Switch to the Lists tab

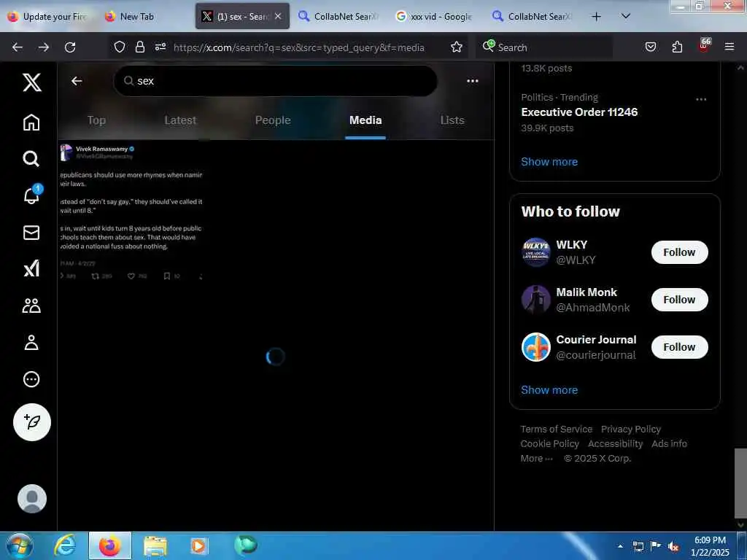(452, 120)
